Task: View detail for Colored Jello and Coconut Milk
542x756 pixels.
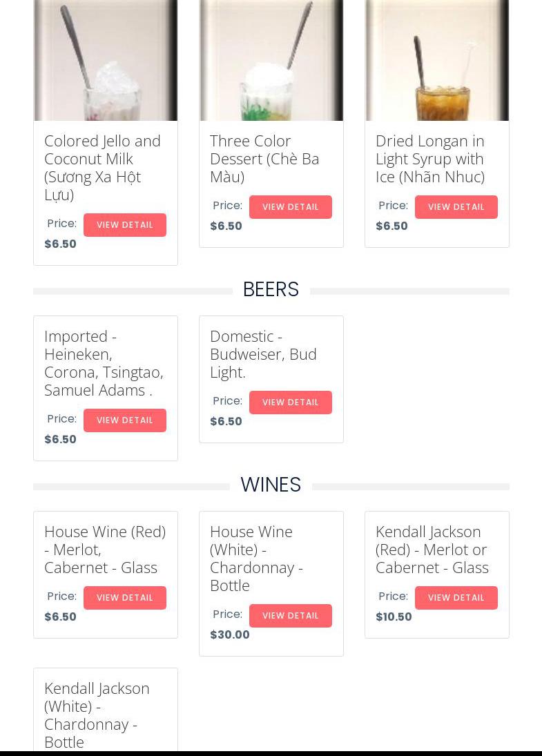Action: [x=125, y=225]
